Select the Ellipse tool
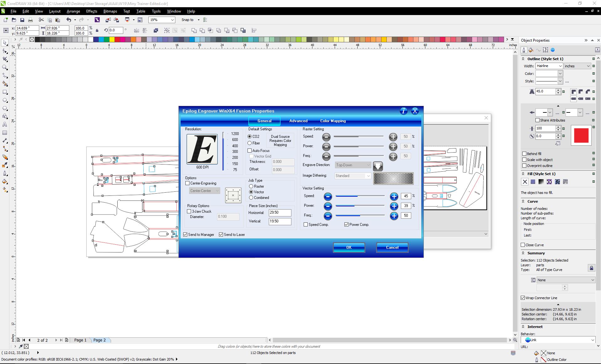 click(x=5, y=100)
